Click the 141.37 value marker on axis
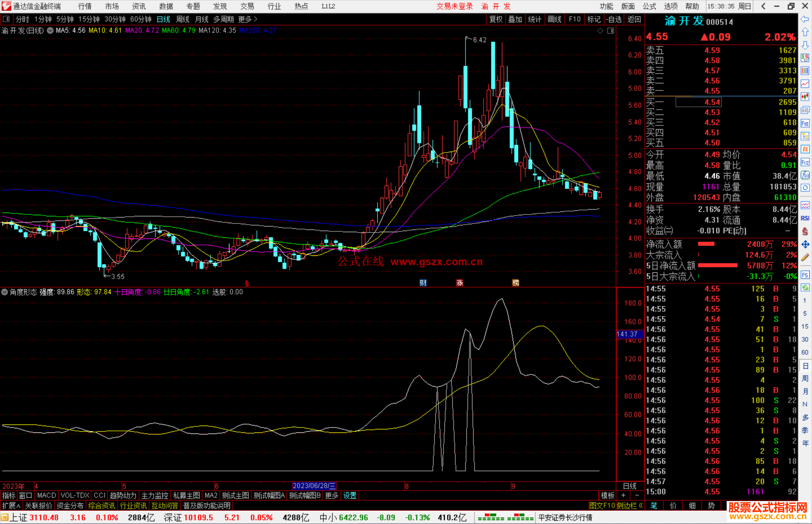 click(x=629, y=334)
